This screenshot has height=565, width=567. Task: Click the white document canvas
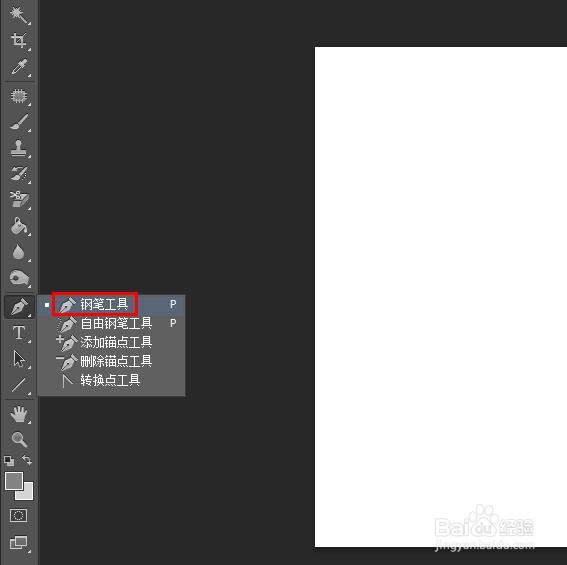(x=441, y=297)
